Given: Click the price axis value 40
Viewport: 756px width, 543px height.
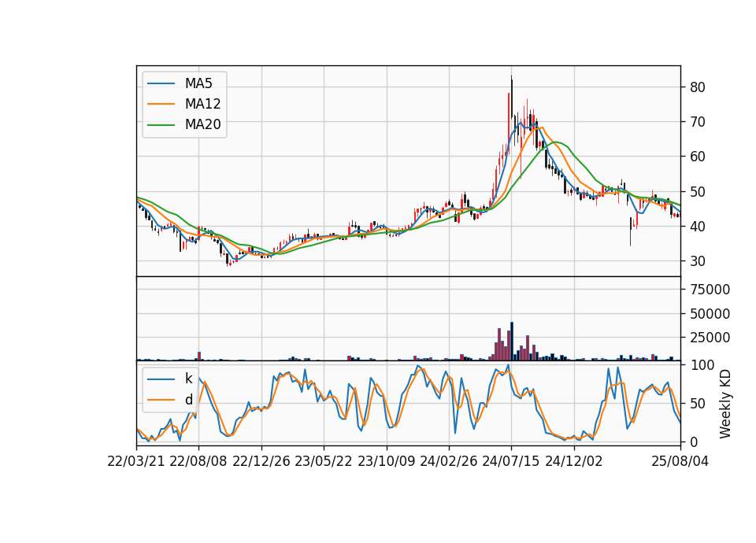Looking at the screenshot, I should pos(698,227).
